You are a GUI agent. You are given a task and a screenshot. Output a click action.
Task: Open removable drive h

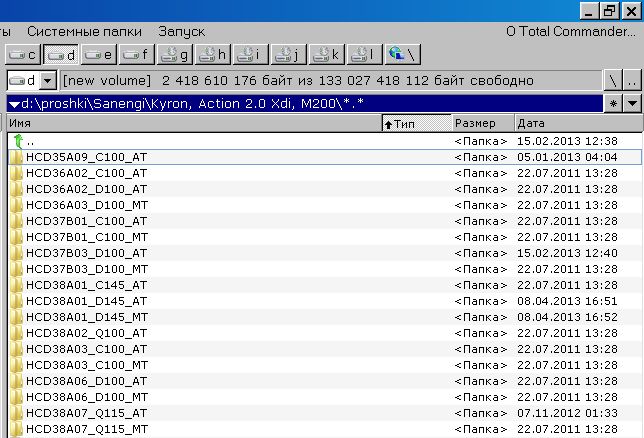click(213, 55)
